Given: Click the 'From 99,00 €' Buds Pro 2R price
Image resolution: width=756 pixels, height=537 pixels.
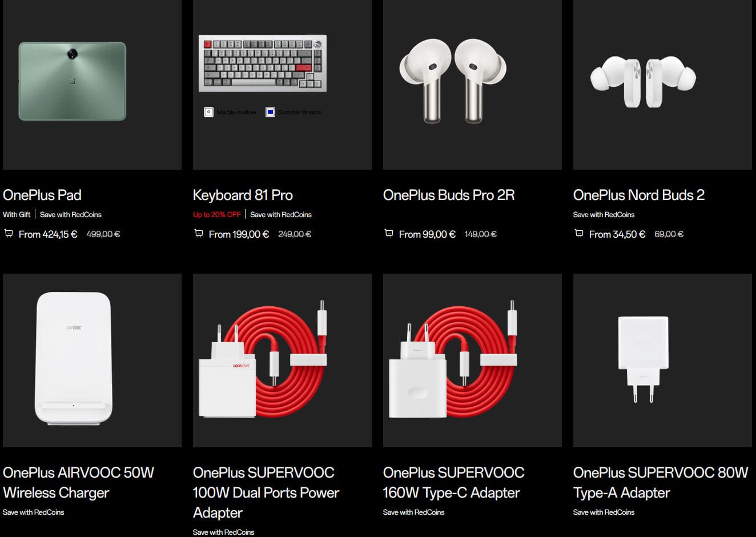Looking at the screenshot, I should (x=427, y=234).
